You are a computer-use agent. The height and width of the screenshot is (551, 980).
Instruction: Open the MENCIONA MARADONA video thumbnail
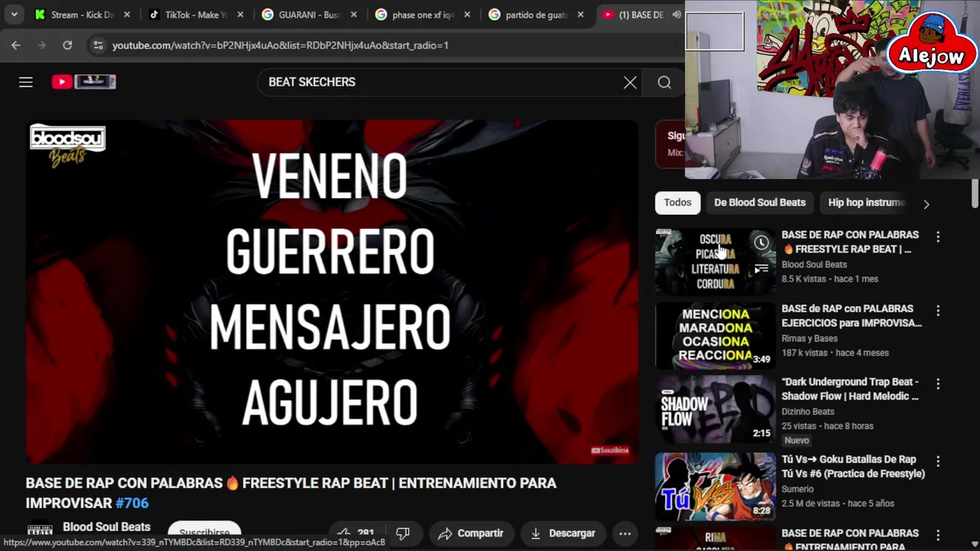(715, 335)
